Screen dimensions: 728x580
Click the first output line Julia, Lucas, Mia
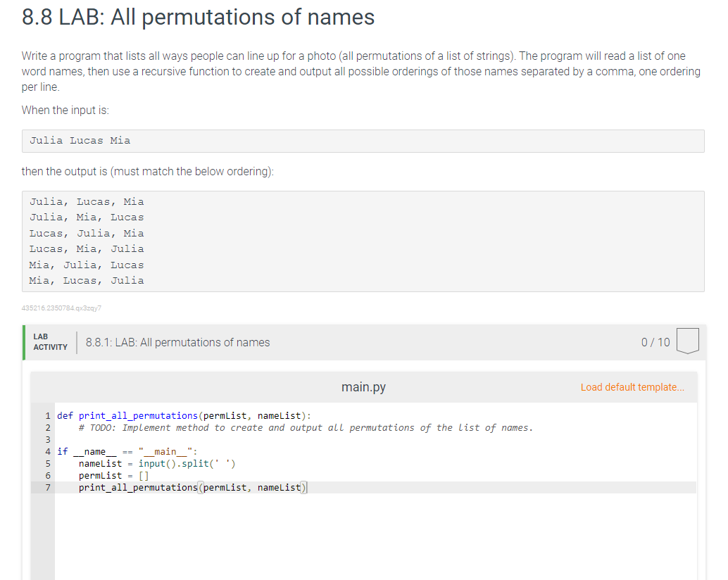tap(87, 201)
